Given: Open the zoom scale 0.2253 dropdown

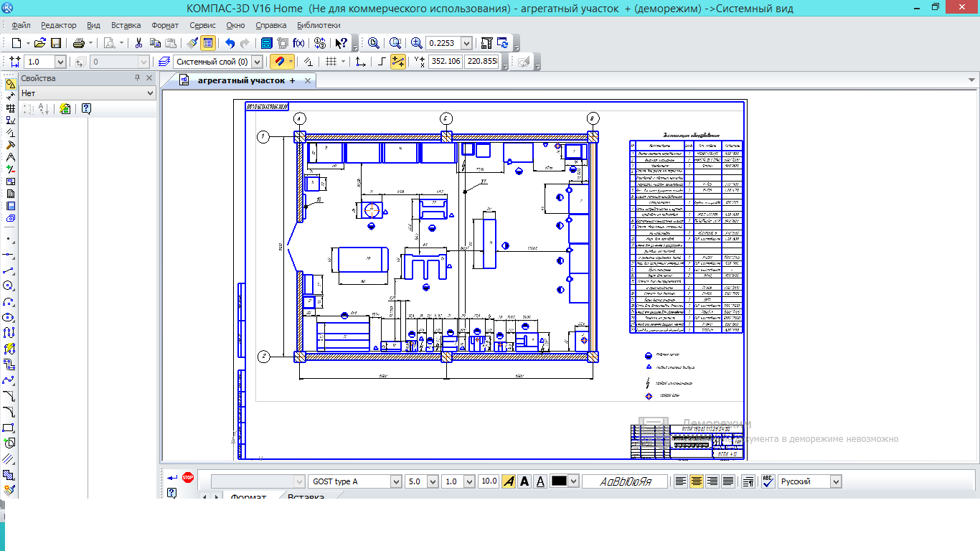Looking at the screenshot, I should pos(466,43).
